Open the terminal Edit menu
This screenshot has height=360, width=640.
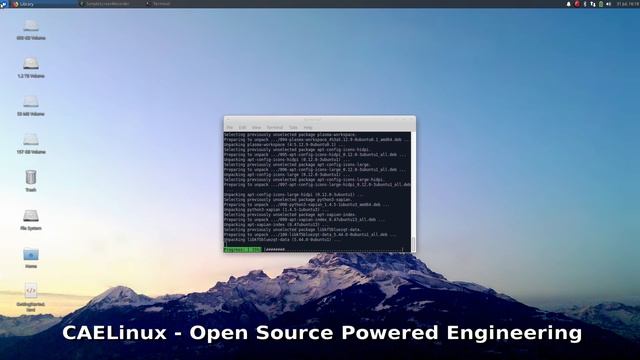pos(242,128)
